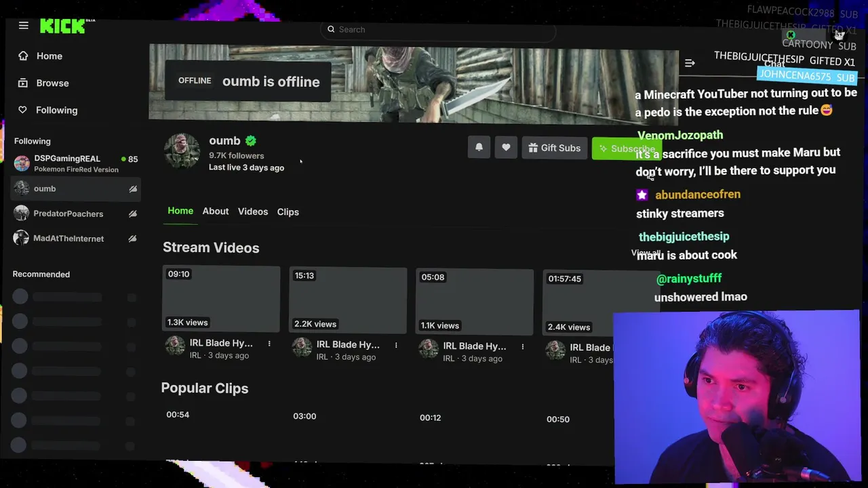
Task: Click offline icon next to oumb
Action: point(133,189)
